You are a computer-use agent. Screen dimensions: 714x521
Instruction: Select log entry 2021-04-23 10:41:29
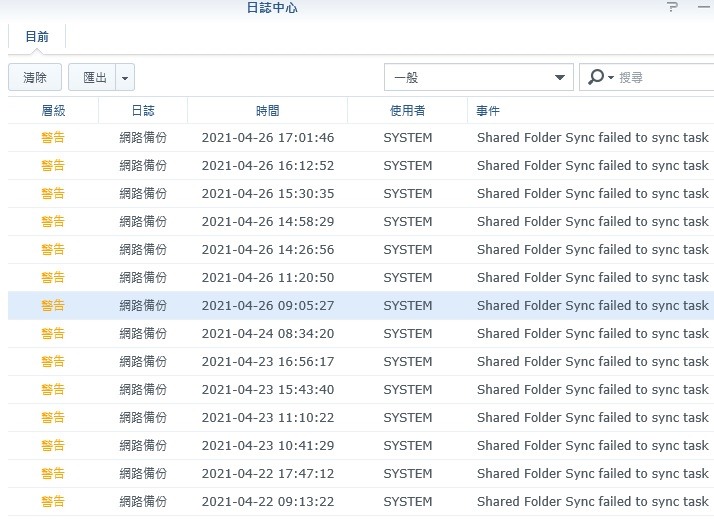(x=361, y=445)
